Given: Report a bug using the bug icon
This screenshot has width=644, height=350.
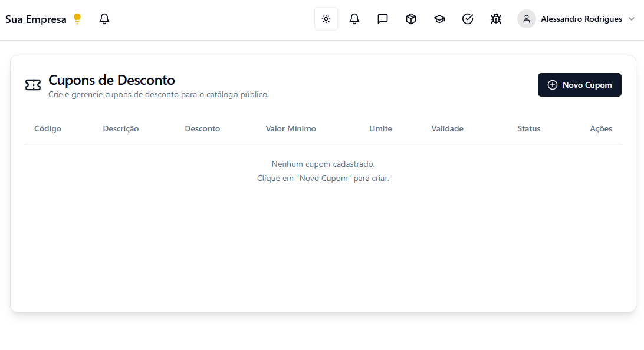Looking at the screenshot, I should tap(495, 18).
